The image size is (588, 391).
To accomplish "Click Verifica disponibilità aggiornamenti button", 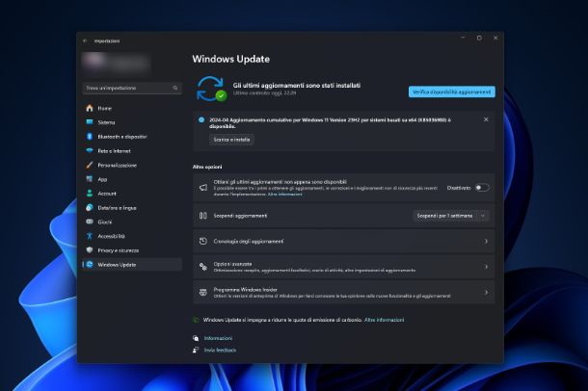I will click(x=452, y=91).
